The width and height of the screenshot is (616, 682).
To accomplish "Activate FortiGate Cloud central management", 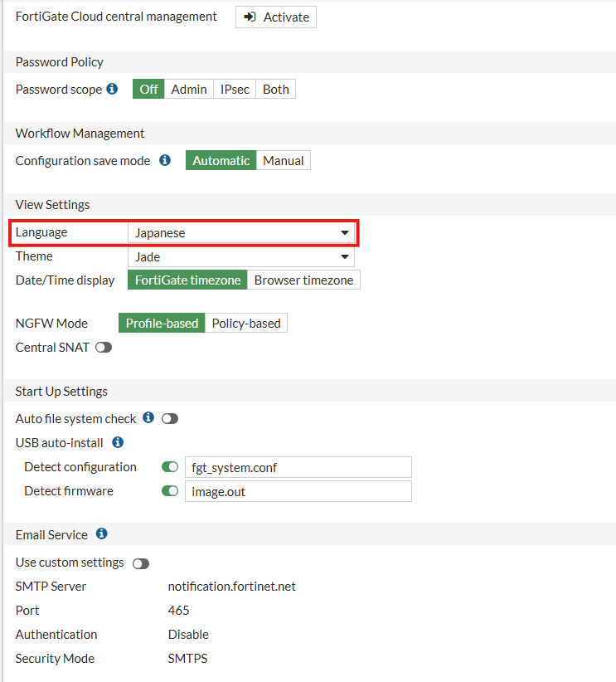I will click(x=276, y=17).
